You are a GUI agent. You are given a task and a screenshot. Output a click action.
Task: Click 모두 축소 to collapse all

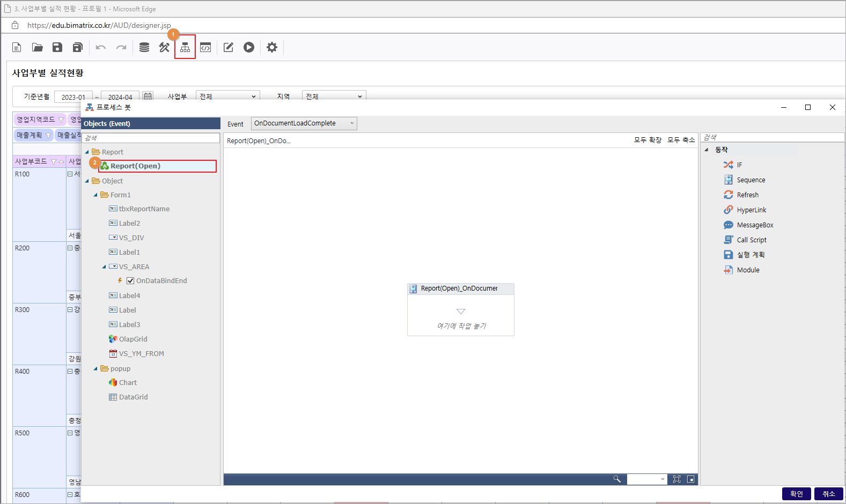[681, 140]
